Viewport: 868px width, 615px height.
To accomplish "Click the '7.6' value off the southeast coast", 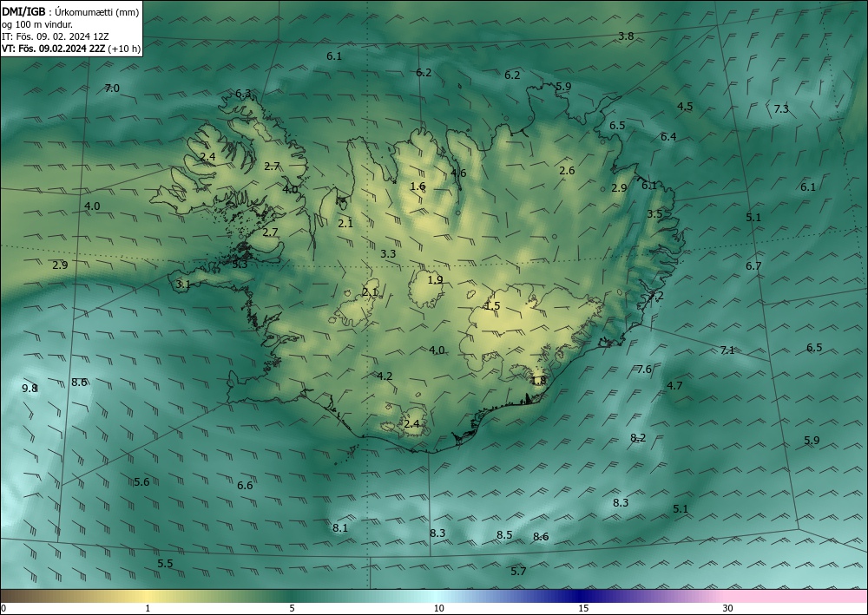I will click(x=644, y=369).
